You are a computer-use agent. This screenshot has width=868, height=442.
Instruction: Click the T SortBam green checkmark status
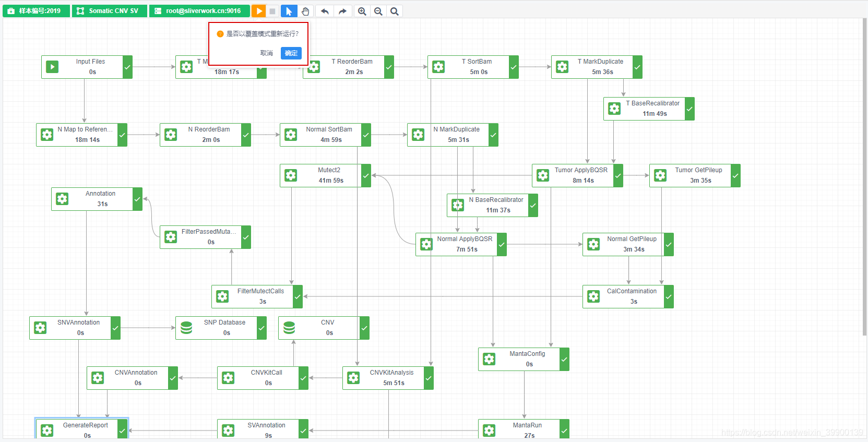[x=514, y=67]
